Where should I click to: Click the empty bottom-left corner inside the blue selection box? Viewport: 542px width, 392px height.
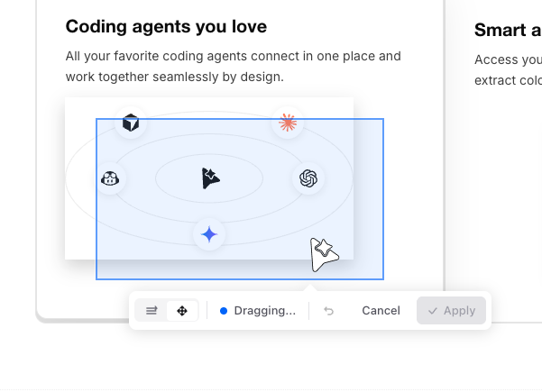tap(113, 269)
